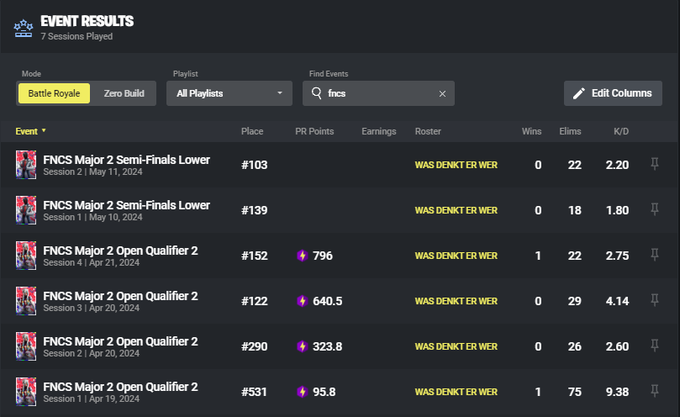Toggle the Event column sort arrow

44,130
